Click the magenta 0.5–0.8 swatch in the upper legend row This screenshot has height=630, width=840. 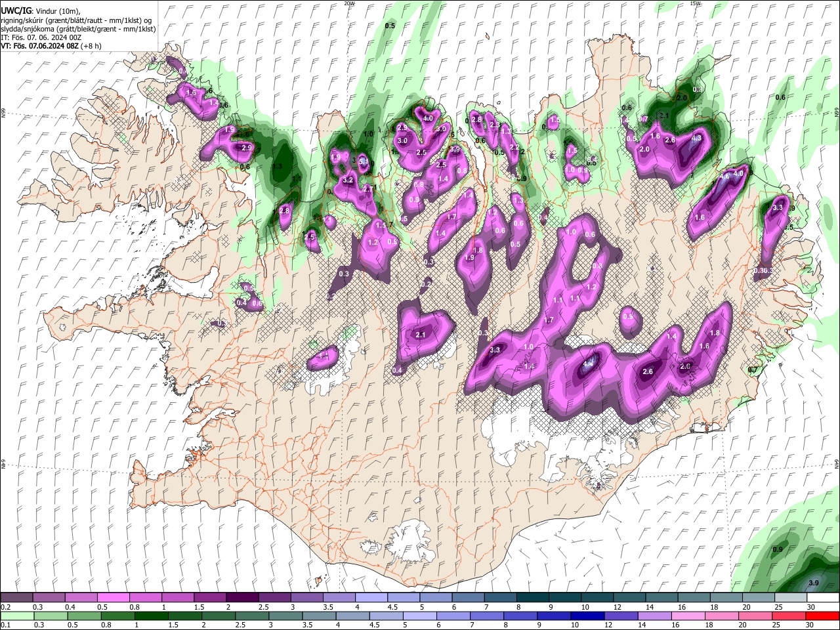coord(113,598)
